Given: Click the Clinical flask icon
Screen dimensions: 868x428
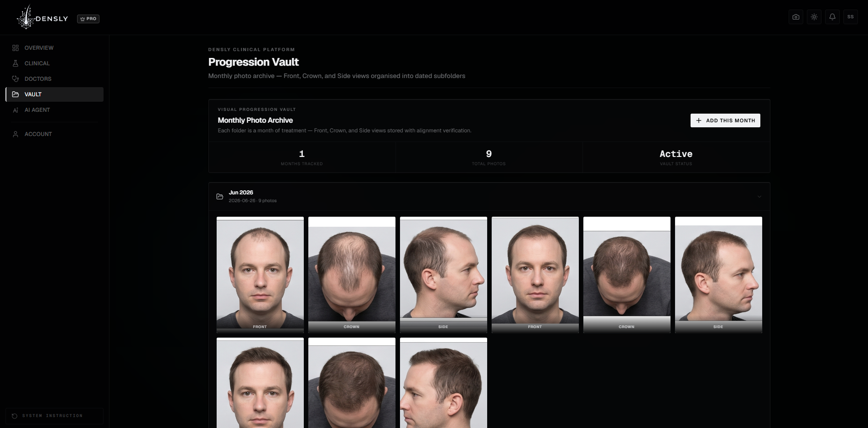Looking at the screenshot, I should (x=16, y=63).
